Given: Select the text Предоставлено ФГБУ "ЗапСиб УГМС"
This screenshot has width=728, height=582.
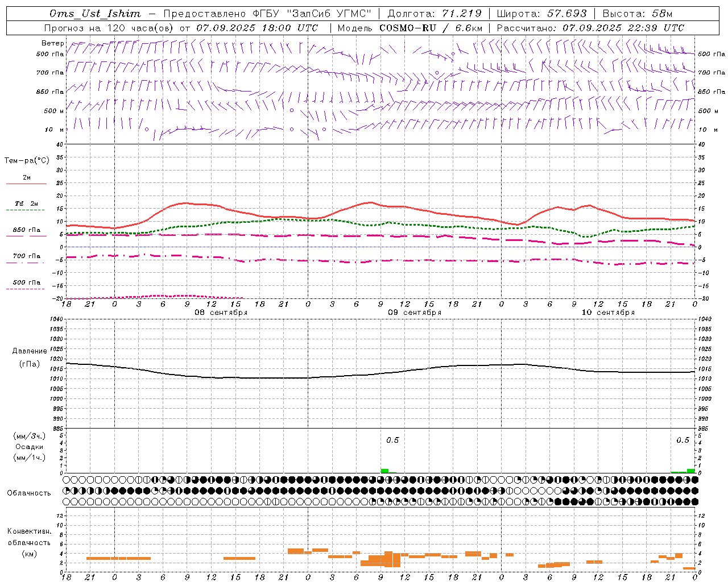Looking at the screenshot, I should click(267, 14).
